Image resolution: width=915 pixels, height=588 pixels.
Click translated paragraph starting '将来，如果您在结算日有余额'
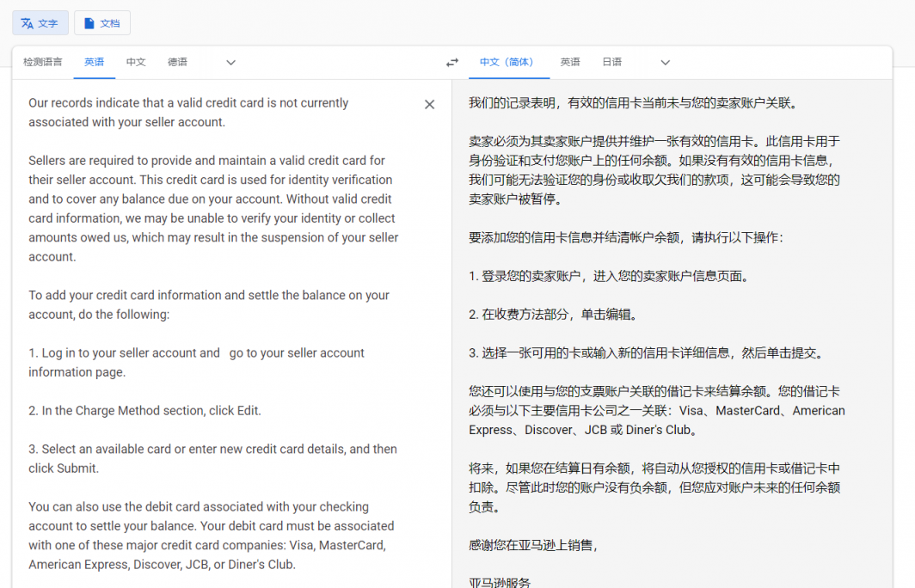[654, 487]
